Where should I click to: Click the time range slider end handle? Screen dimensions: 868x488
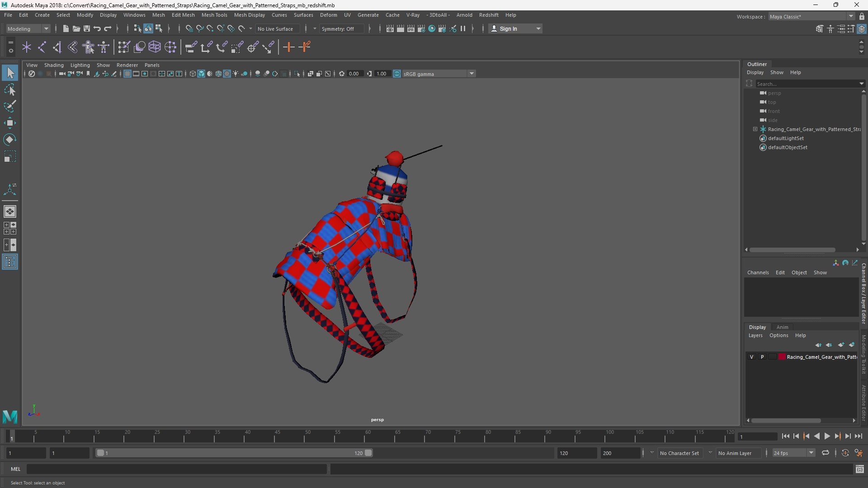pos(368,453)
